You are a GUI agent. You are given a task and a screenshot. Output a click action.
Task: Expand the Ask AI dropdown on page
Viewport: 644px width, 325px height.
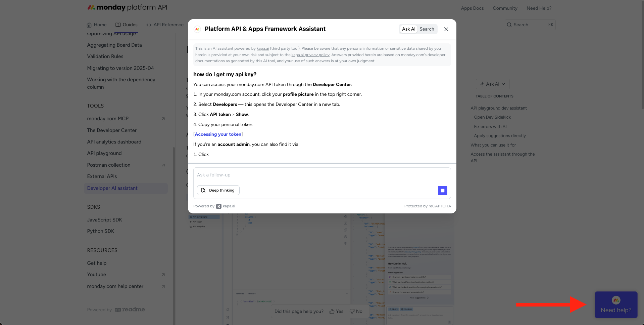(x=493, y=84)
